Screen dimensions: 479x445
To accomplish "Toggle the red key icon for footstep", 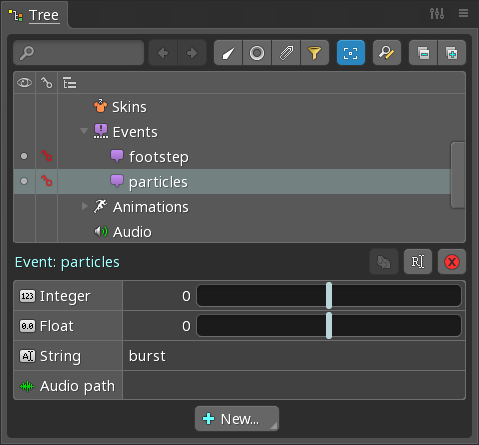I will 46,156.
